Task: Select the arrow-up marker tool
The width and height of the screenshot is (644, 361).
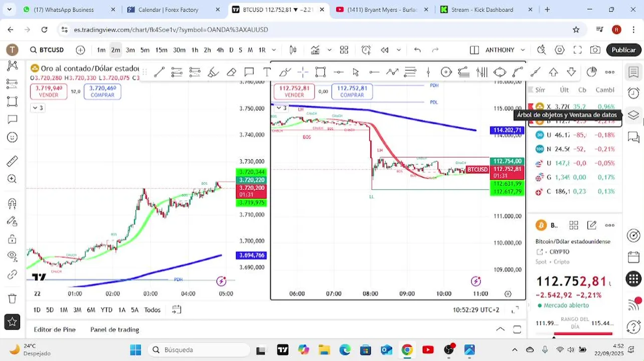Action: [x=553, y=72]
